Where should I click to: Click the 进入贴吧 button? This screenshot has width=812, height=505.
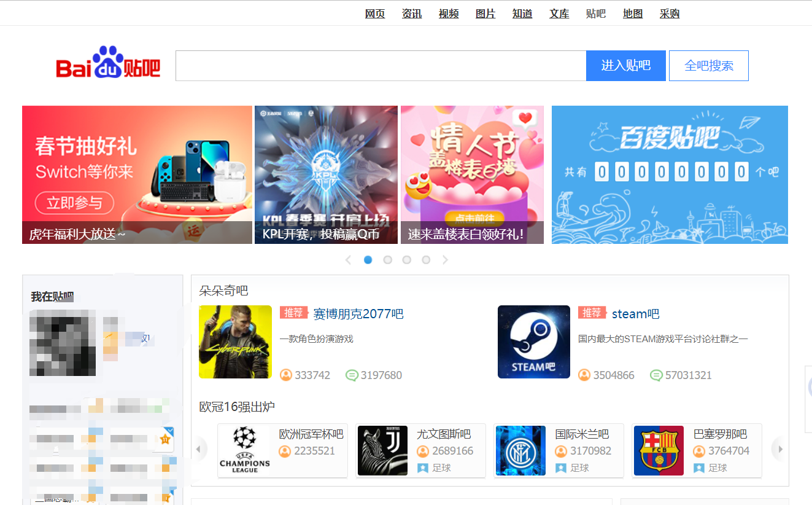click(626, 66)
